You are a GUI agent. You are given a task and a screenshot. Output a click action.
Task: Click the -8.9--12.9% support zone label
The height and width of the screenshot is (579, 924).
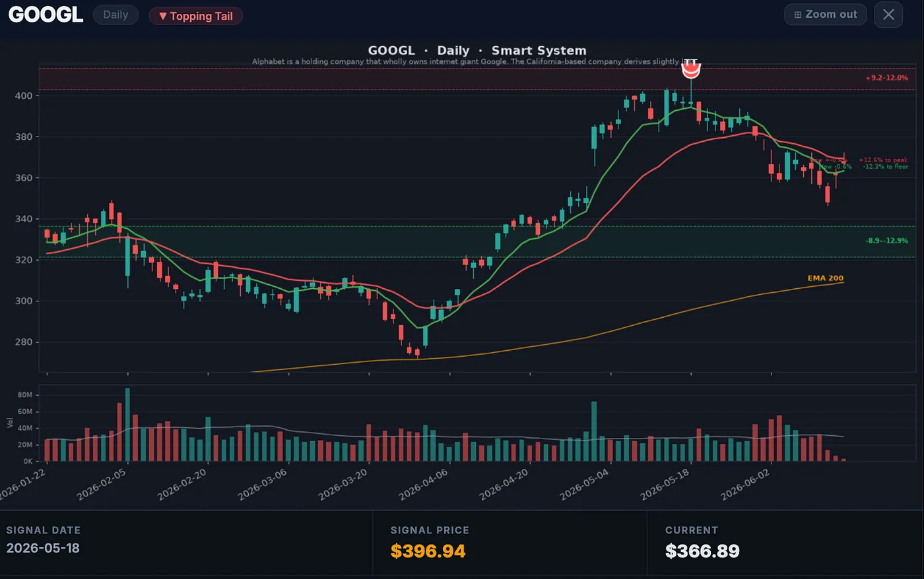point(886,241)
